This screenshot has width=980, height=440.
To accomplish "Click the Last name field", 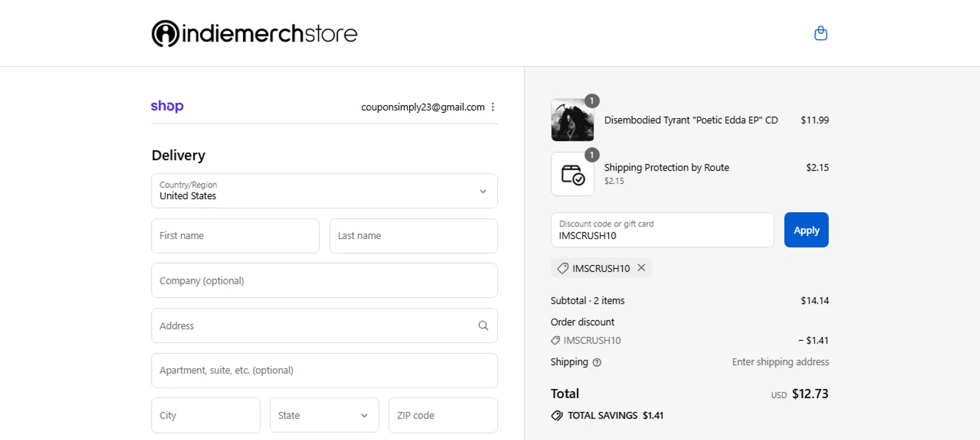I will click(414, 236).
